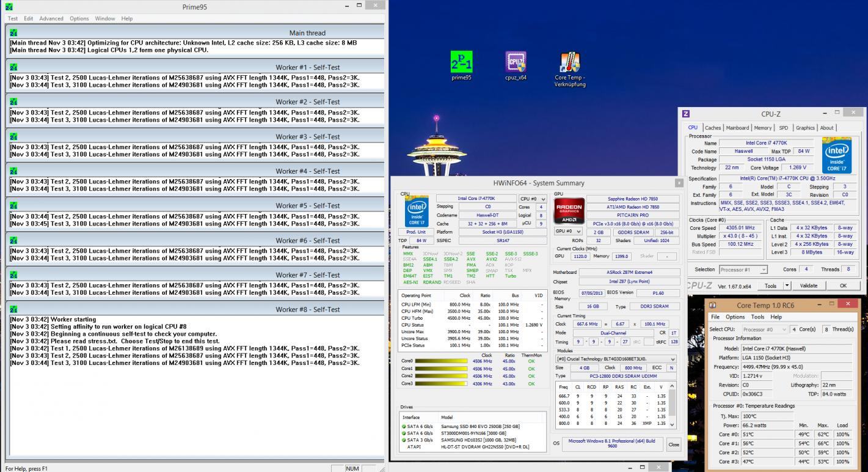Image resolution: width=868 pixels, height=472 pixels.
Task: Click green status dot for ST3000DM001 drive
Action: [x=404, y=433]
